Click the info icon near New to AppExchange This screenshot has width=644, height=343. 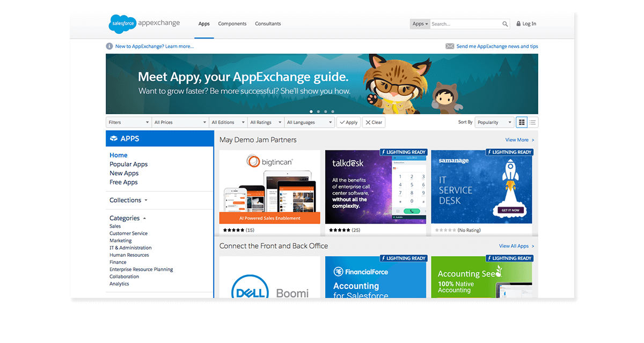[x=109, y=47]
